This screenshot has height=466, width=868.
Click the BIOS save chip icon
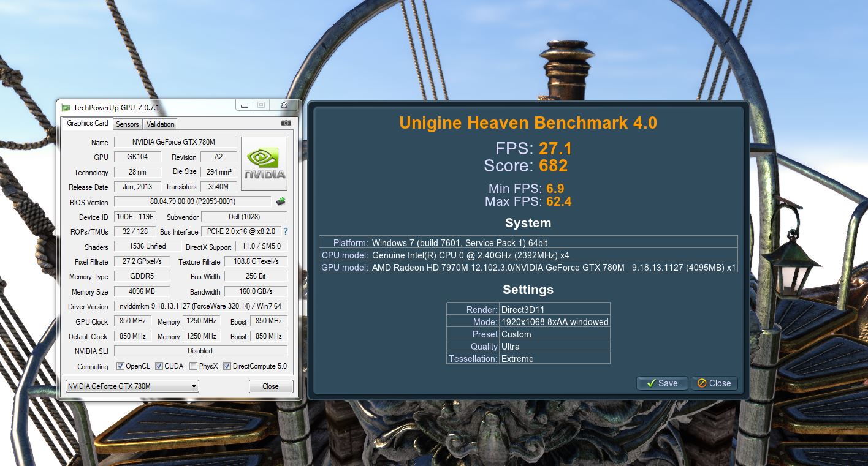[280, 201]
